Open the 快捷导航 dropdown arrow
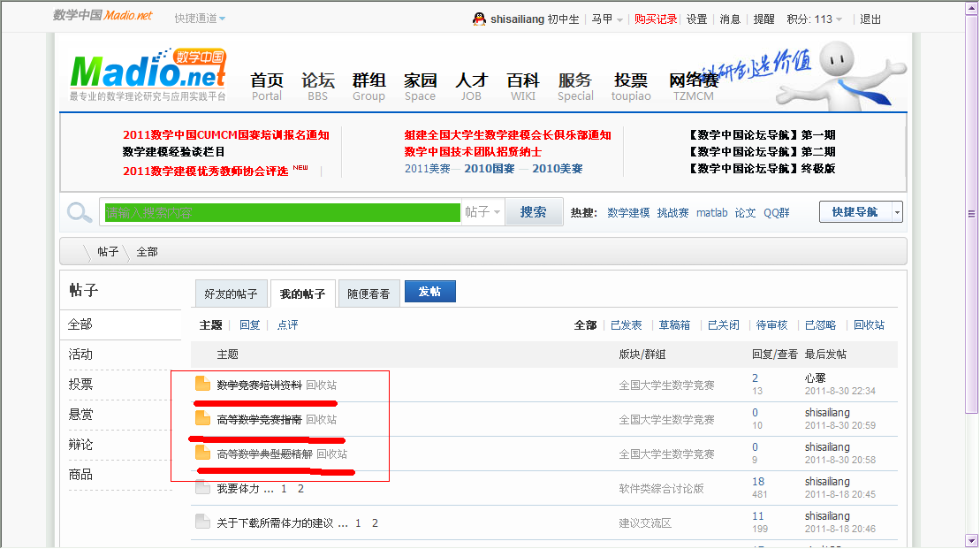The width and height of the screenshot is (980, 549). (897, 212)
